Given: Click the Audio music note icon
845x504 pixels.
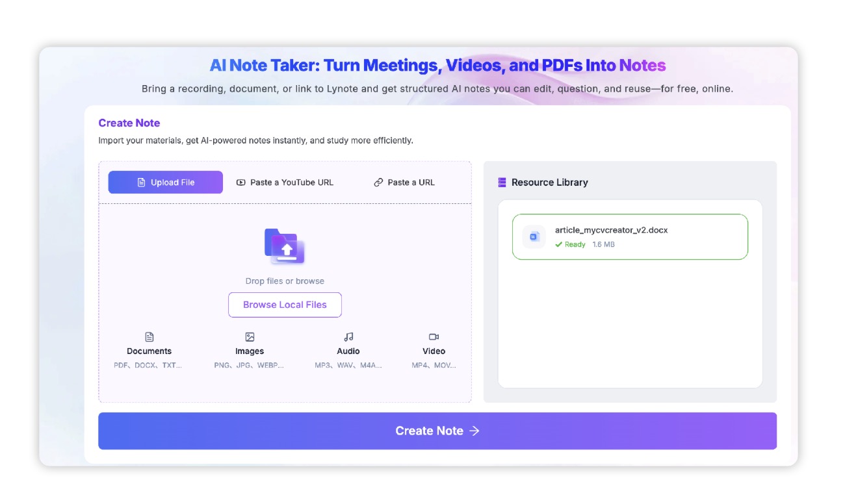Looking at the screenshot, I should (x=348, y=337).
